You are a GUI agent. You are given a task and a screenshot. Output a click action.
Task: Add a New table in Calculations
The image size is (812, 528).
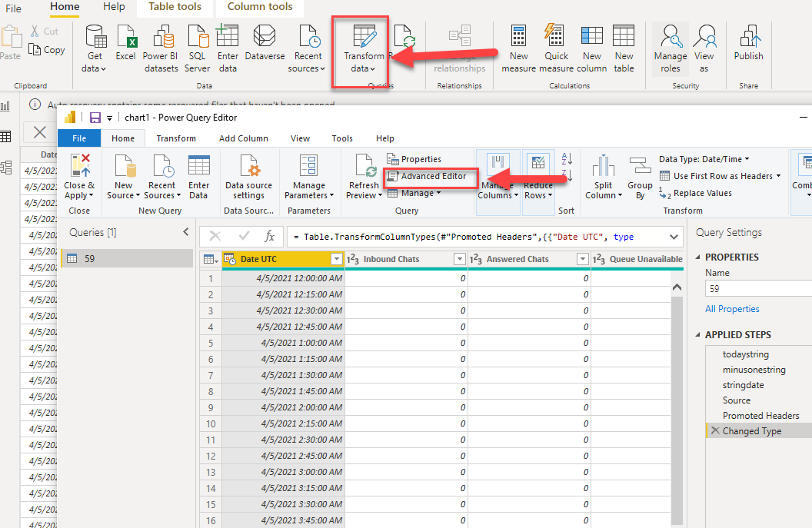(624, 49)
